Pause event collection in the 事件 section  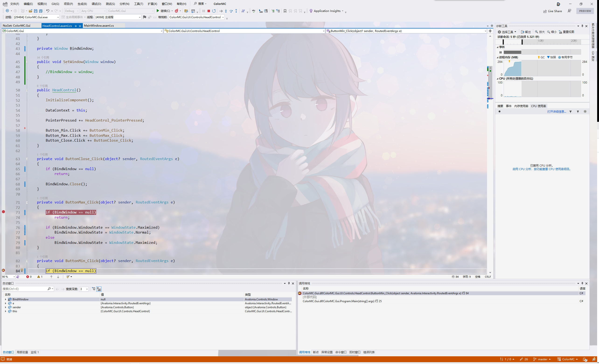click(500, 52)
